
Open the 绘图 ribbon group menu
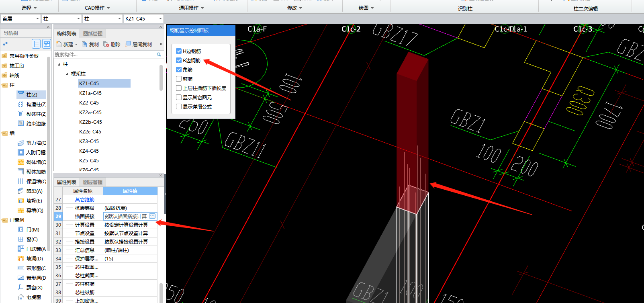click(x=366, y=8)
